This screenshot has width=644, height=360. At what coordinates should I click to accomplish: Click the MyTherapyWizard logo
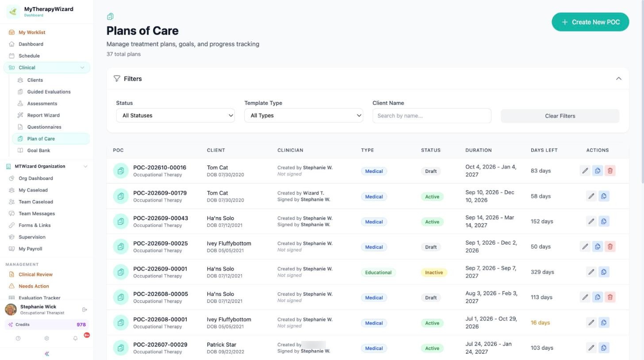13,11
